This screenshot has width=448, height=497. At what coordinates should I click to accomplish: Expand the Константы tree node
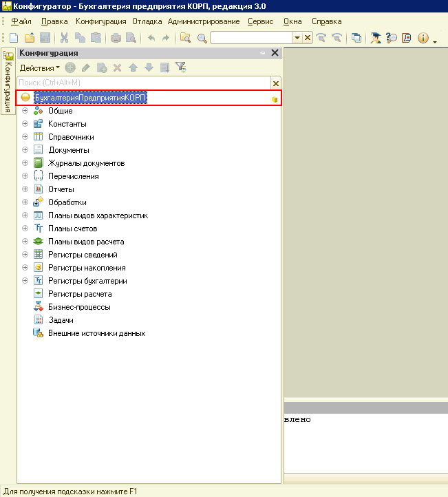(25, 124)
